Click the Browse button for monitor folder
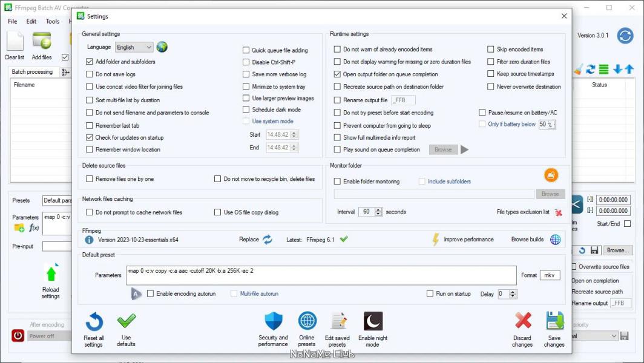The width and height of the screenshot is (644, 363). pyautogui.click(x=550, y=194)
